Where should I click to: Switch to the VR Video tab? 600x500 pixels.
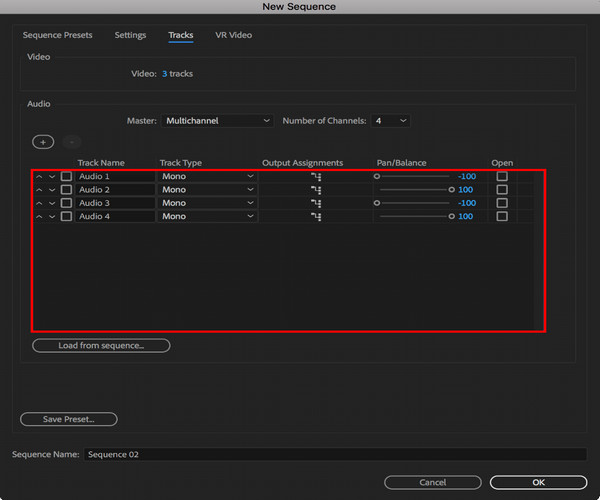[233, 35]
